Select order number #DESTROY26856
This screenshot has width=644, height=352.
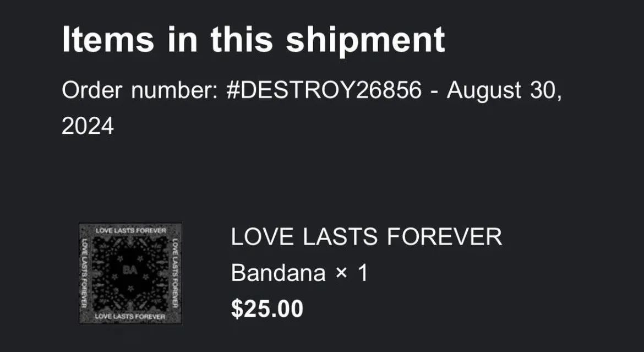click(324, 90)
